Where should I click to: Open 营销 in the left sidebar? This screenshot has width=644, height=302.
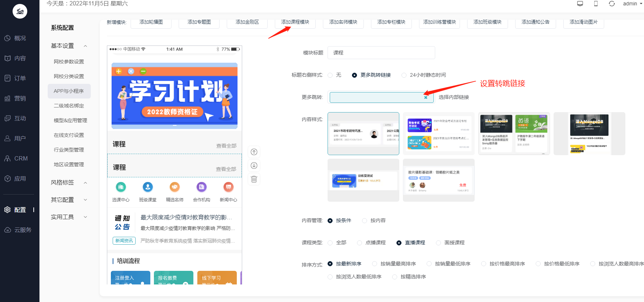coord(20,98)
